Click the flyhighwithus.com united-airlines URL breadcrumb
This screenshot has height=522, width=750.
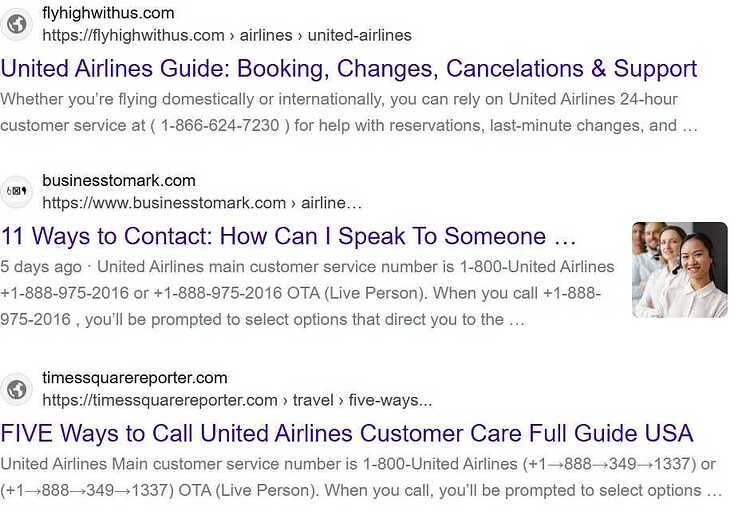click(227, 35)
